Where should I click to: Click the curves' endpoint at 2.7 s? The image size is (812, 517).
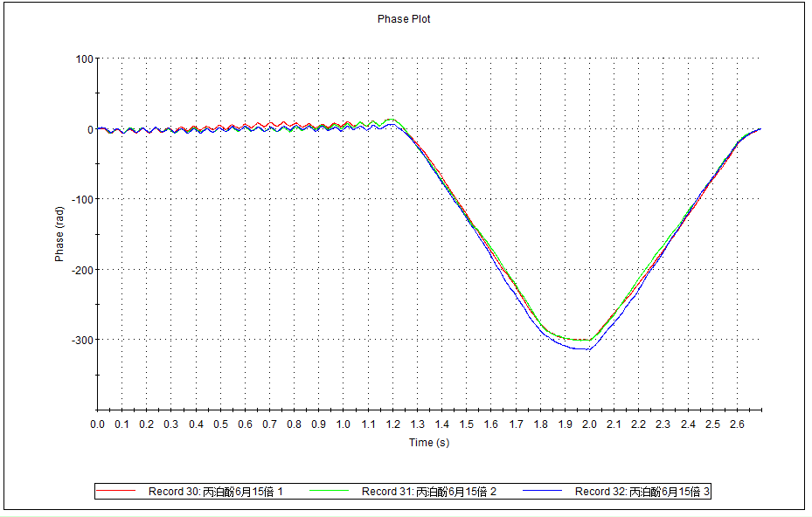(x=760, y=129)
